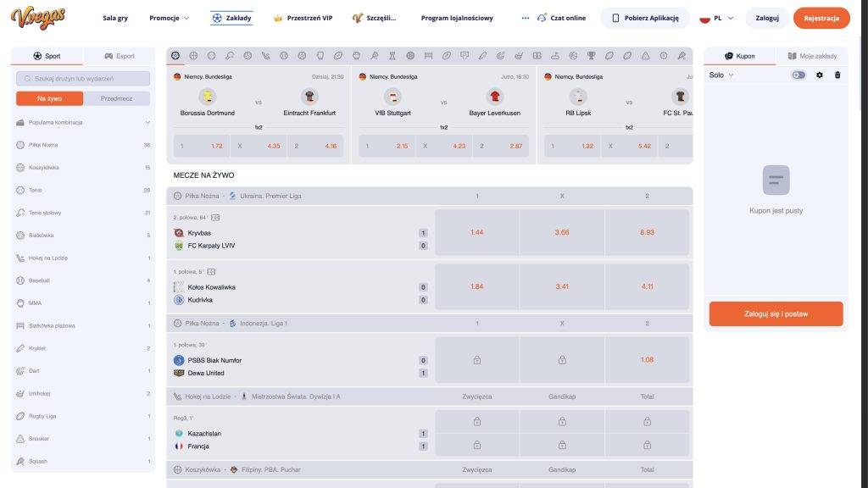This screenshot has width=868, height=488.
Task: Bet on Borussia Dortmund win at 1.72
Action: [202, 146]
